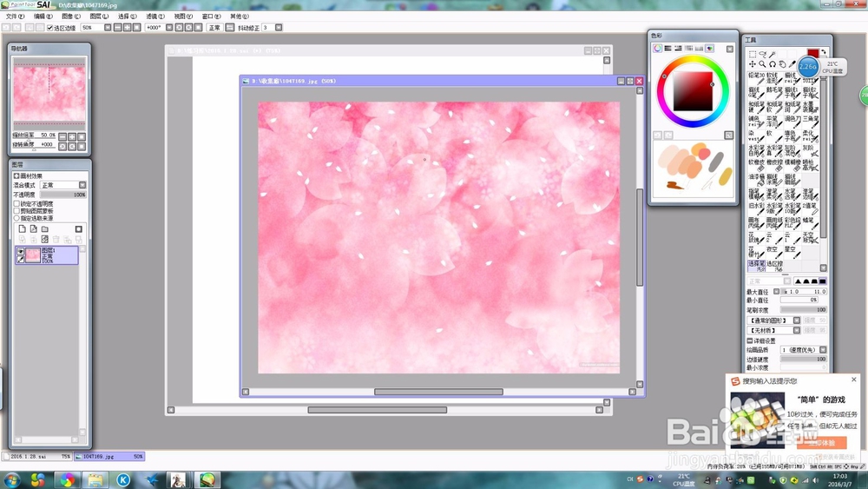This screenshot has width=868, height=489.
Task: Choose the 选区擦 selection eraser tool
Action: (x=775, y=266)
